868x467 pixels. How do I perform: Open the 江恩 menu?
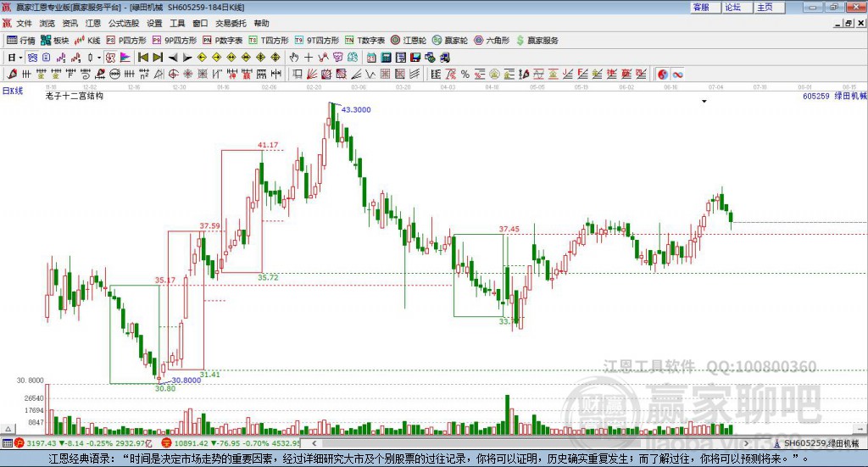click(x=92, y=23)
